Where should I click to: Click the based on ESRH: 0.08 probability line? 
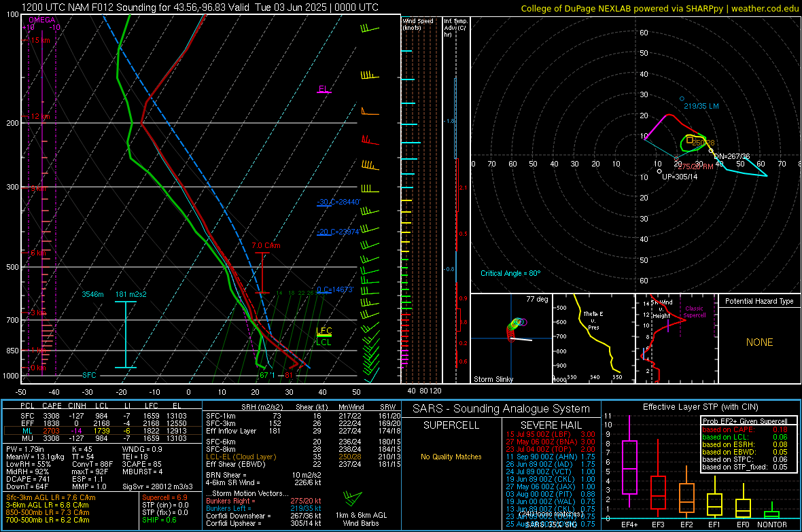tap(745, 444)
